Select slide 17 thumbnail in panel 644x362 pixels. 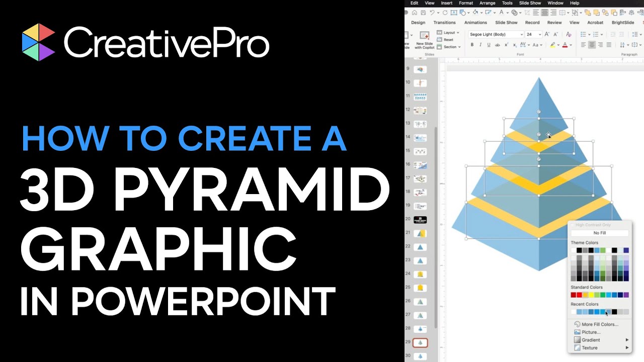420,178
